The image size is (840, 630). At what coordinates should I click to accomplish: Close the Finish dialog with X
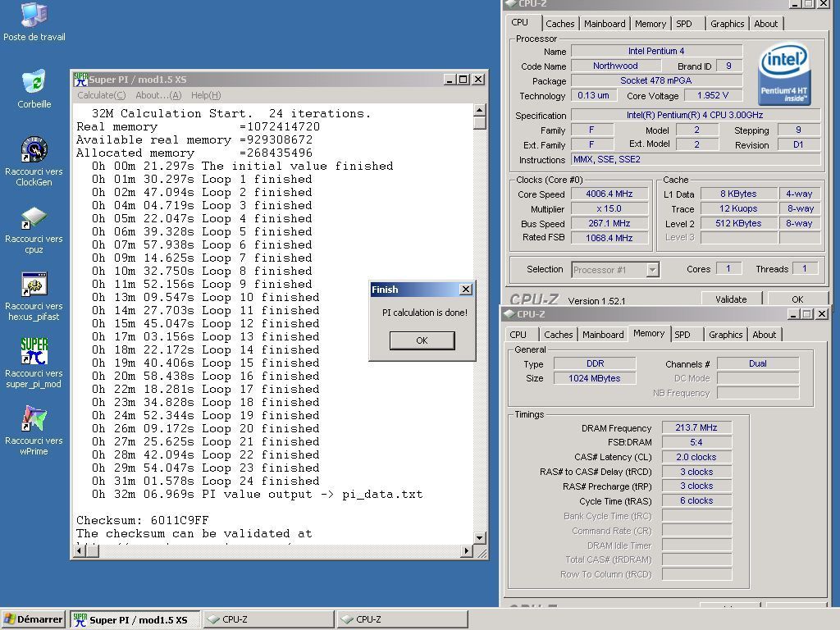coord(466,290)
